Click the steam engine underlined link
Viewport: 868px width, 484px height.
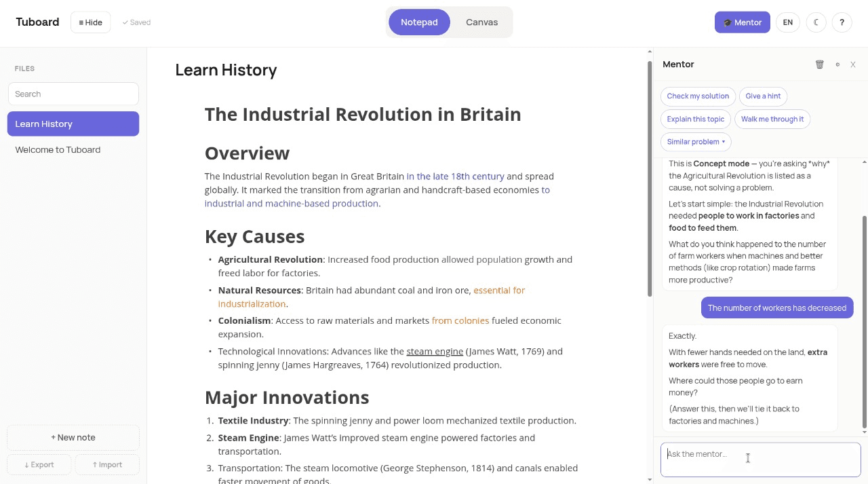(435, 352)
